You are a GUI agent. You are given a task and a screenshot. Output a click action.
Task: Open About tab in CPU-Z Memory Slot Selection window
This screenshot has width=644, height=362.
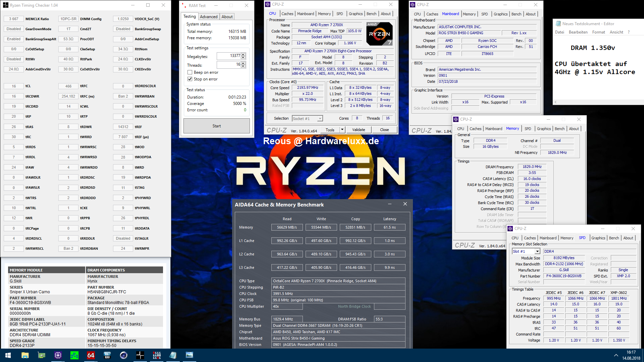628,238
